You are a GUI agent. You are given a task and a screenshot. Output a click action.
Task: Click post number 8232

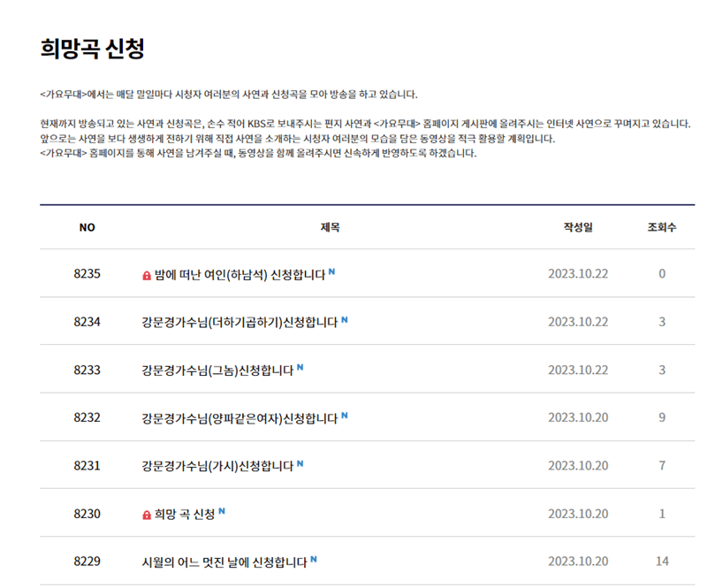(x=87, y=417)
